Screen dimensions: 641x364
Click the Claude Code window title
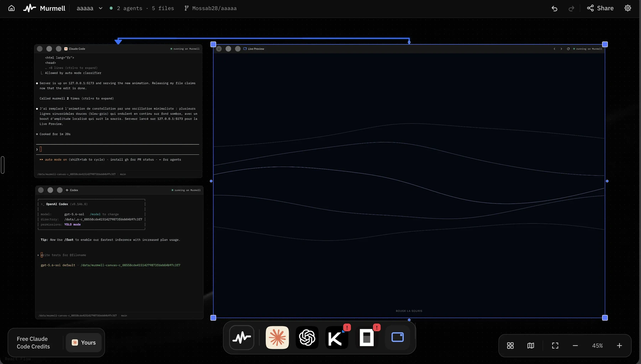[77, 49]
